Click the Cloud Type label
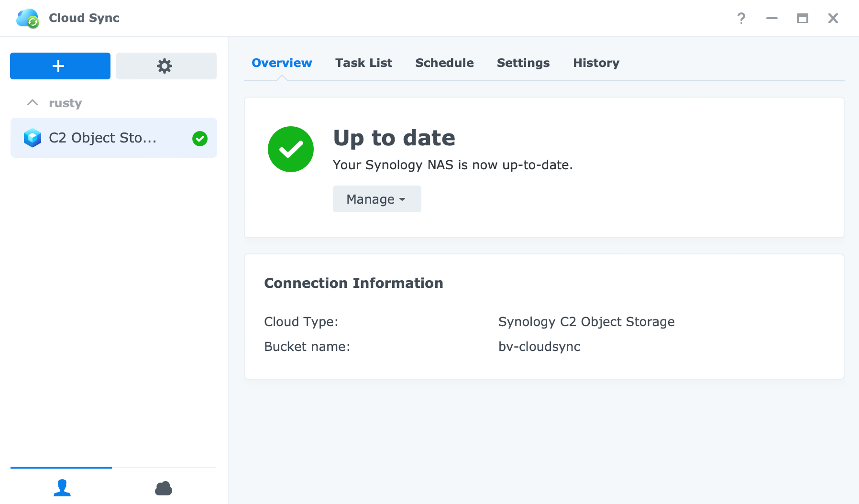The width and height of the screenshot is (859, 504). (301, 322)
